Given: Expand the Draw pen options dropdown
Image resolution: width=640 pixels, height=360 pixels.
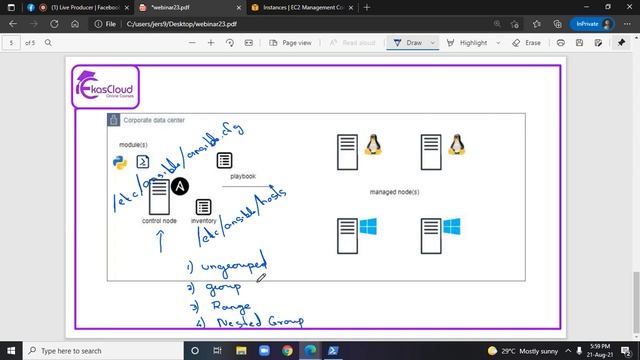Looking at the screenshot, I should 433,43.
